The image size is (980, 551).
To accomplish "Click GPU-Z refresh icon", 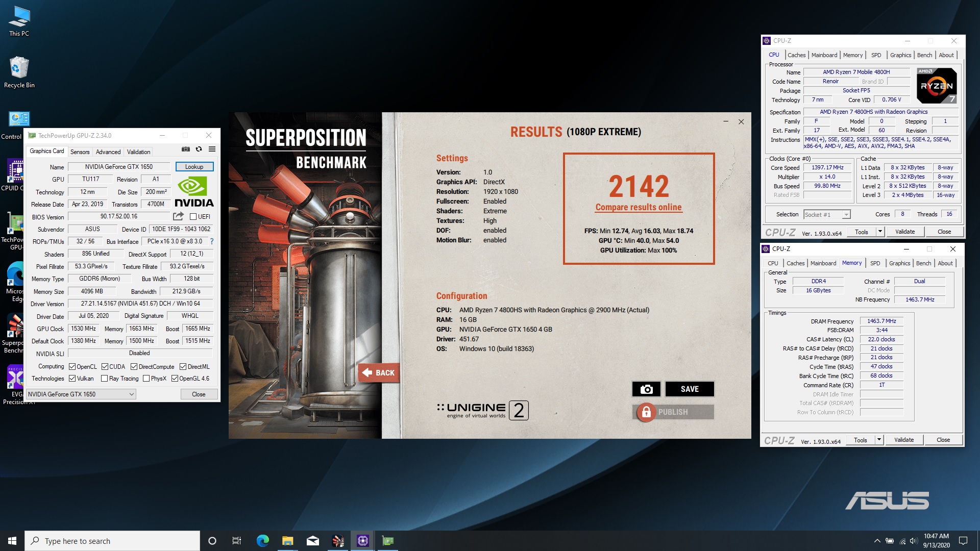I will coord(199,149).
